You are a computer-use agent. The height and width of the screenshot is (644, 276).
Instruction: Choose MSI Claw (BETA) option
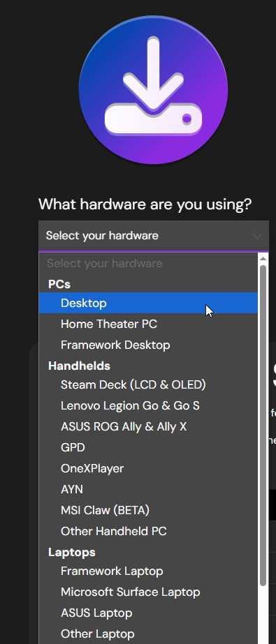click(148, 510)
